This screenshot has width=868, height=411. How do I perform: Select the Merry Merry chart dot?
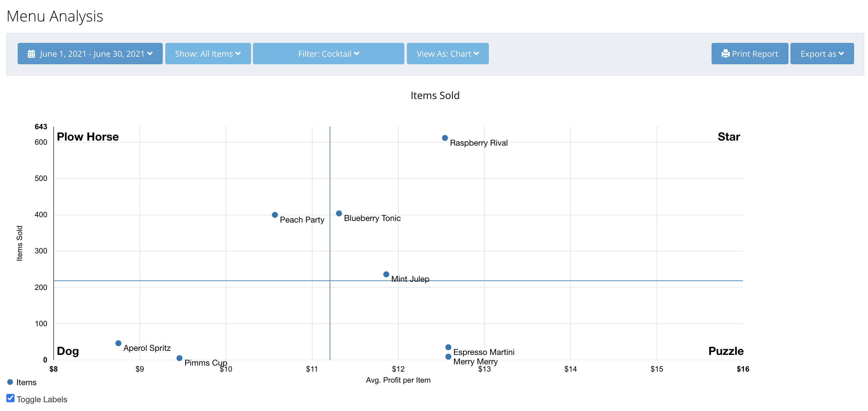(448, 357)
